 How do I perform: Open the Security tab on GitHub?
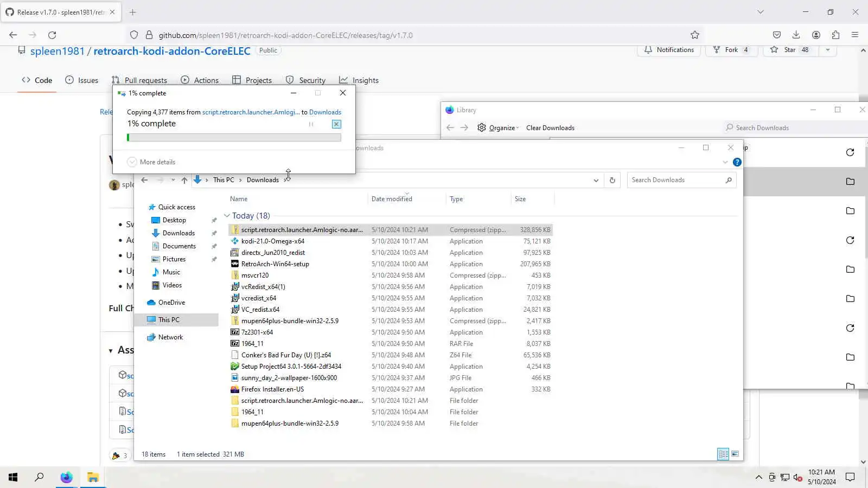point(305,80)
